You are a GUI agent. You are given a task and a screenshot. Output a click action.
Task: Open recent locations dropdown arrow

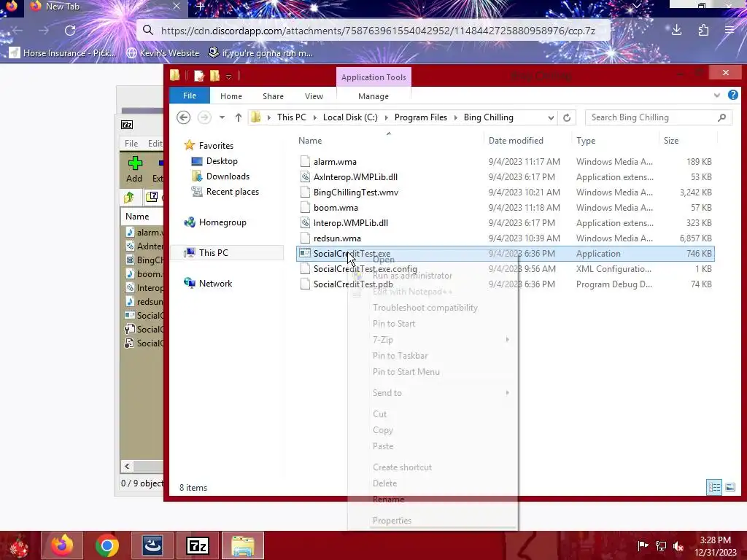(222, 117)
